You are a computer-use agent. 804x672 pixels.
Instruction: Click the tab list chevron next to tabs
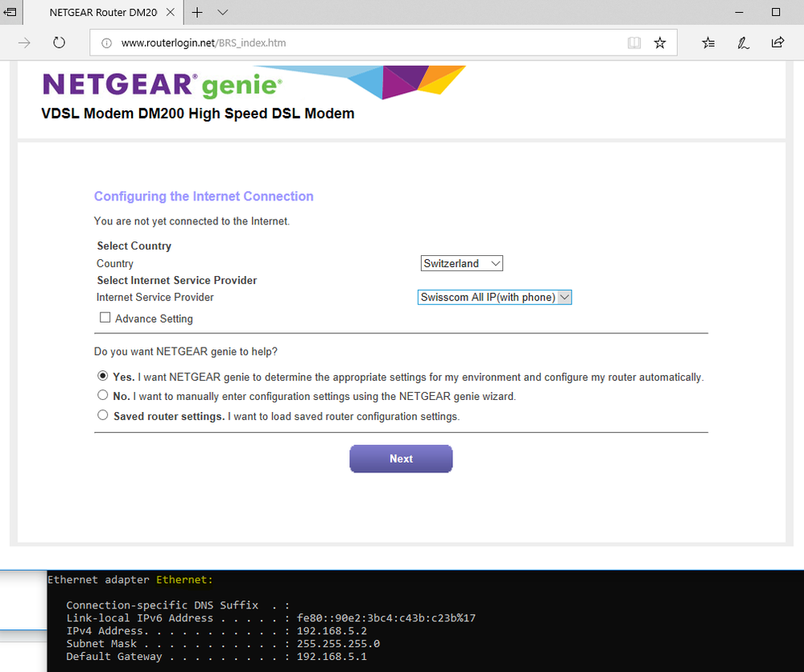pyautogui.click(x=222, y=13)
